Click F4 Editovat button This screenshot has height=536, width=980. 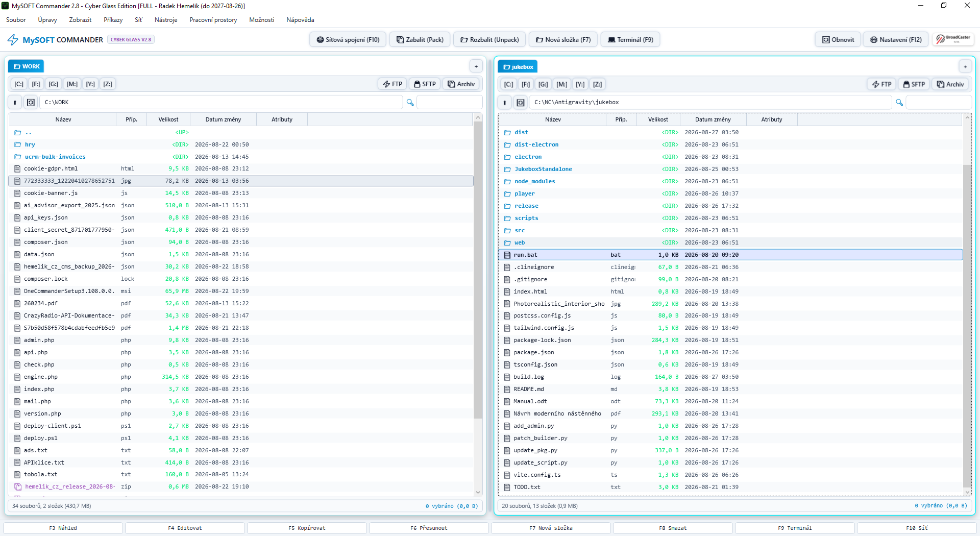[x=185, y=528]
